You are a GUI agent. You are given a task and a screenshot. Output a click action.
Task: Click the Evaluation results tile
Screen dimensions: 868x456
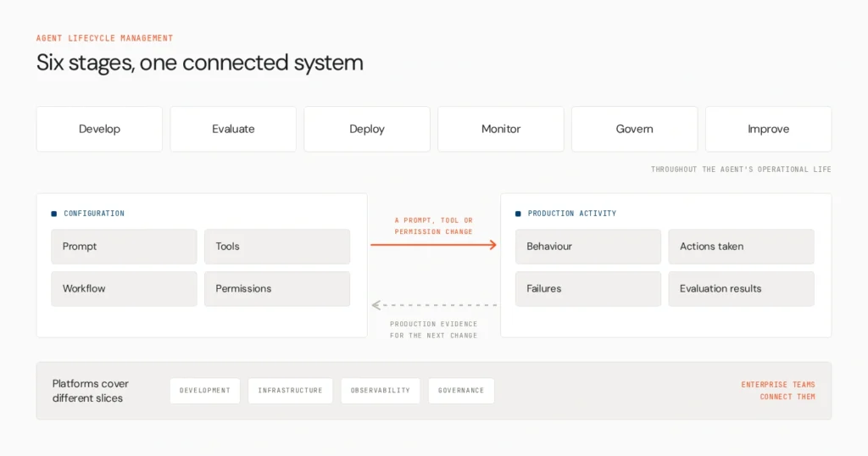[x=741, y=288]
